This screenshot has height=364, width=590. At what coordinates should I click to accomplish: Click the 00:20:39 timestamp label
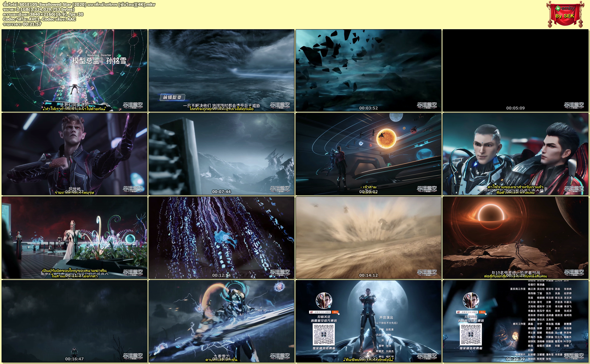(x=516, y=359)
